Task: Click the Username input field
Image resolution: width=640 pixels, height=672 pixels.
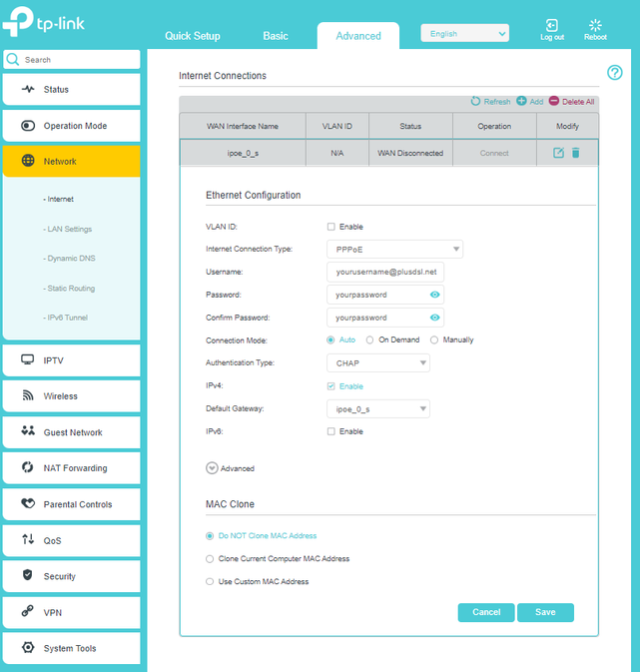Action: [384, 272]
